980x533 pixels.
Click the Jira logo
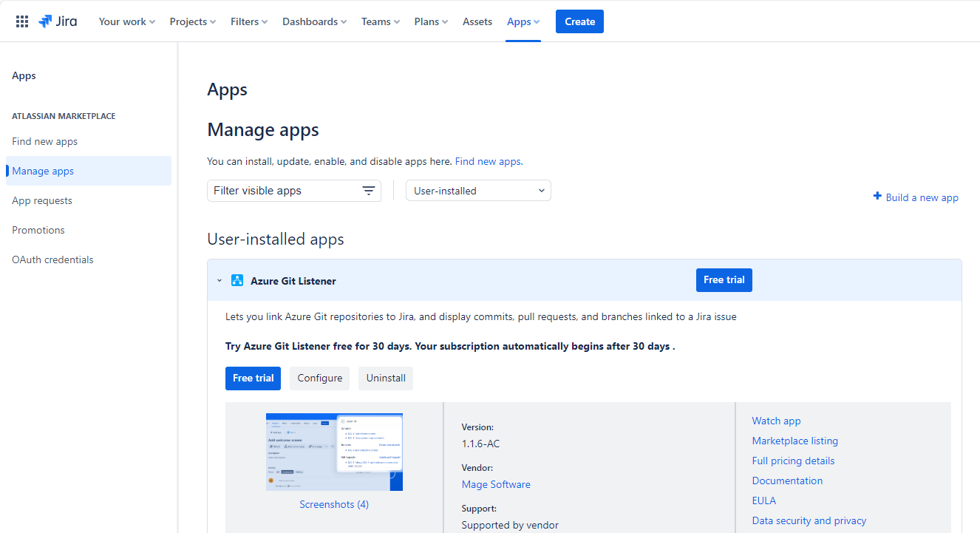pos(58,21)
